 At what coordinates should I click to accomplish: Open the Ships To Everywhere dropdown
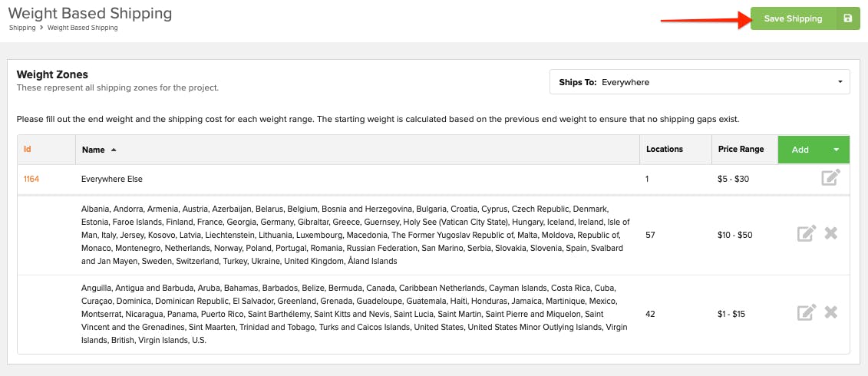pyautogui.click(x=699, y=82)
